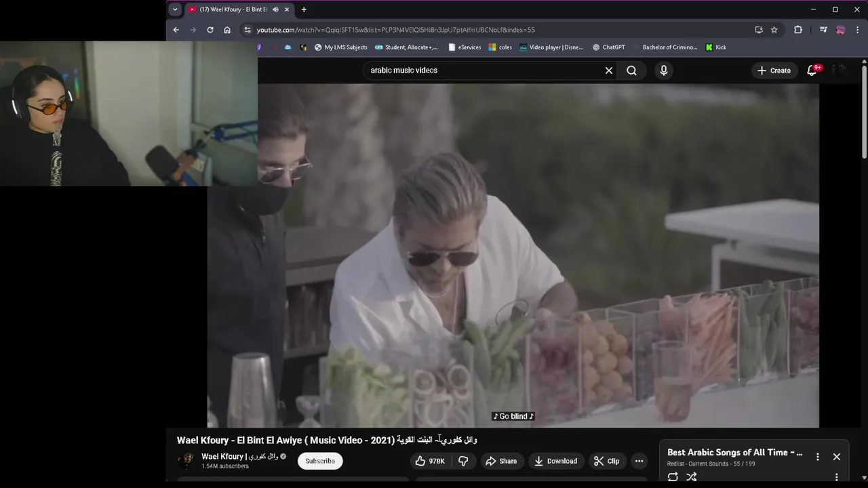Start voice search with microphone icon
The height and width of the screenshot is (488, 868).
(664, 70)
